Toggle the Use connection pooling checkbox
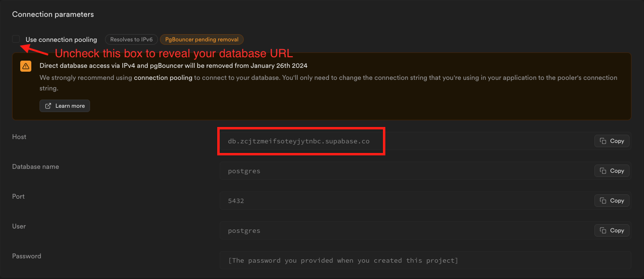Viewport: 644px width, 279px height. tap(16, 39)
